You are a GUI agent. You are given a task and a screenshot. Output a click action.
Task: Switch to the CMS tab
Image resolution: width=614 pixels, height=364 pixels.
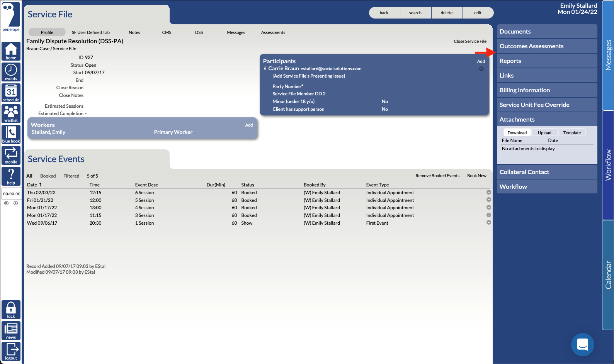click(x=167, y=32)
